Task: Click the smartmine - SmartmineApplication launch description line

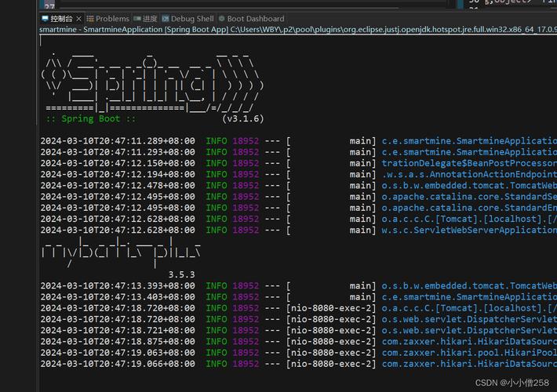Action: 297,30
